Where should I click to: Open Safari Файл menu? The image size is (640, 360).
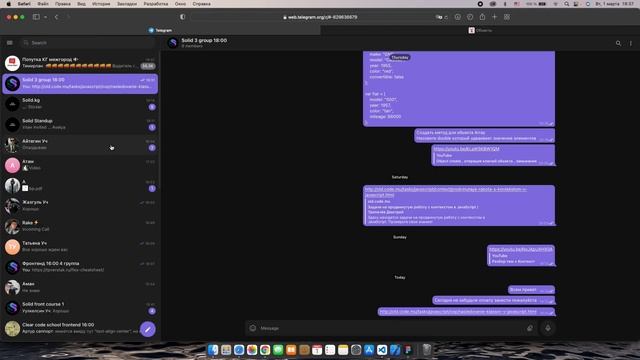point(43,4)
